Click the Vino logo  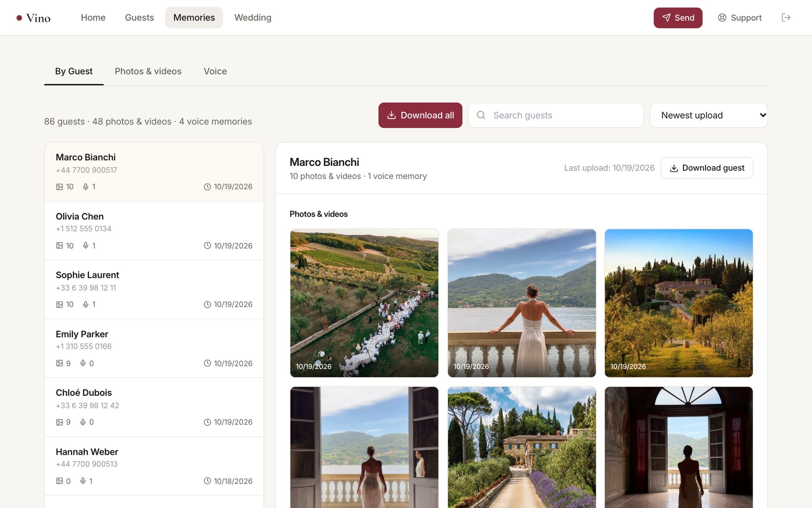pyautogui.click(x=33, y=18)
